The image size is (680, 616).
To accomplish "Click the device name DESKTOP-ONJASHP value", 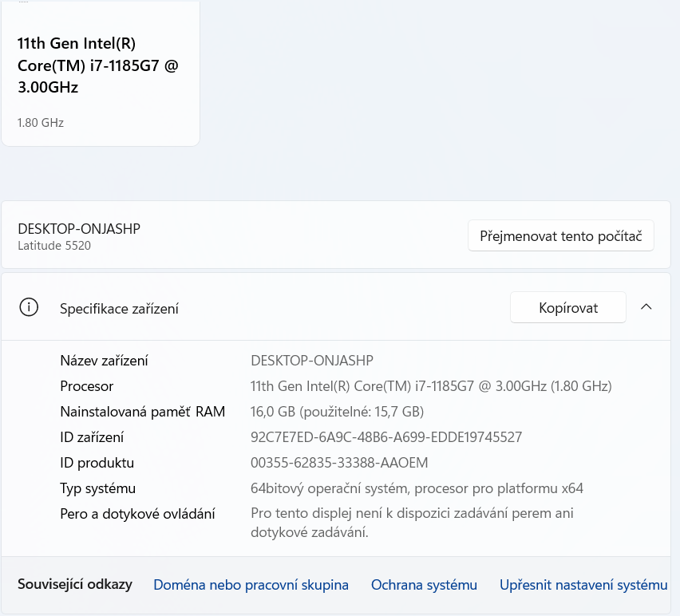I will point(311,361).
